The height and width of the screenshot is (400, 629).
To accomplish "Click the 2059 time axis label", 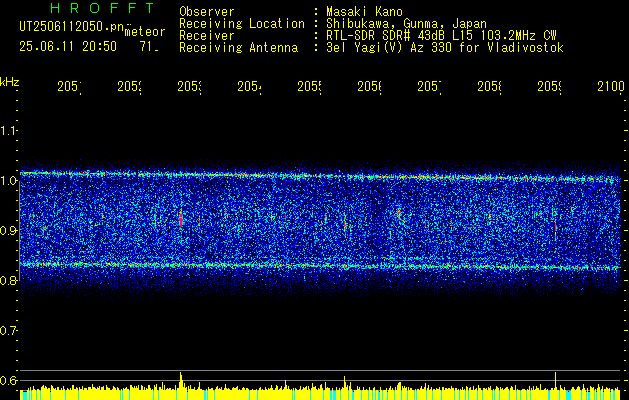I will click(549, 86).
